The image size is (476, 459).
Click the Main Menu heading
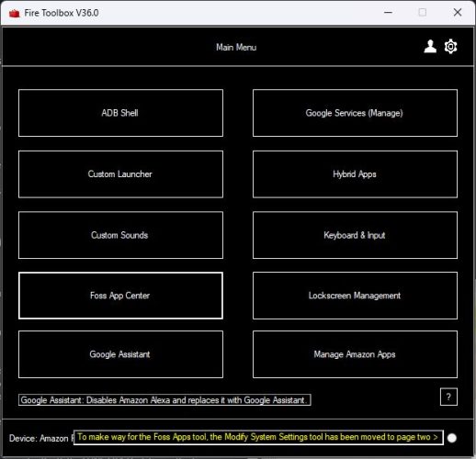click(236, 48)
